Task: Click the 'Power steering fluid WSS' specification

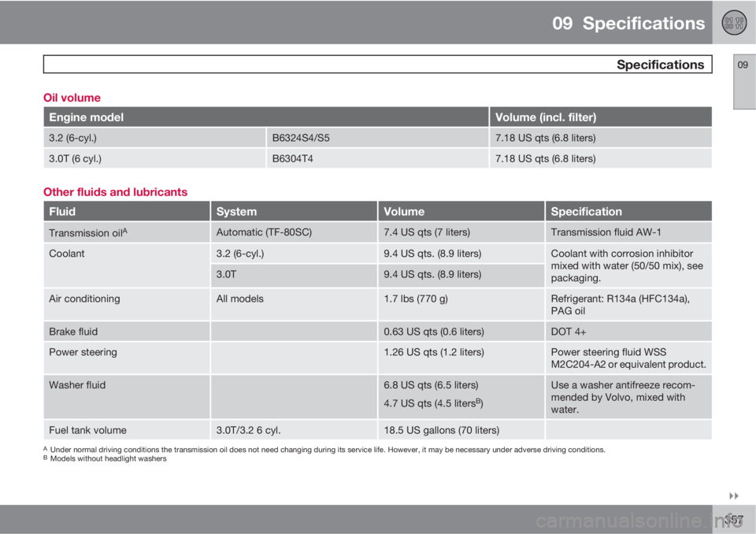Action: click(628, 358)
